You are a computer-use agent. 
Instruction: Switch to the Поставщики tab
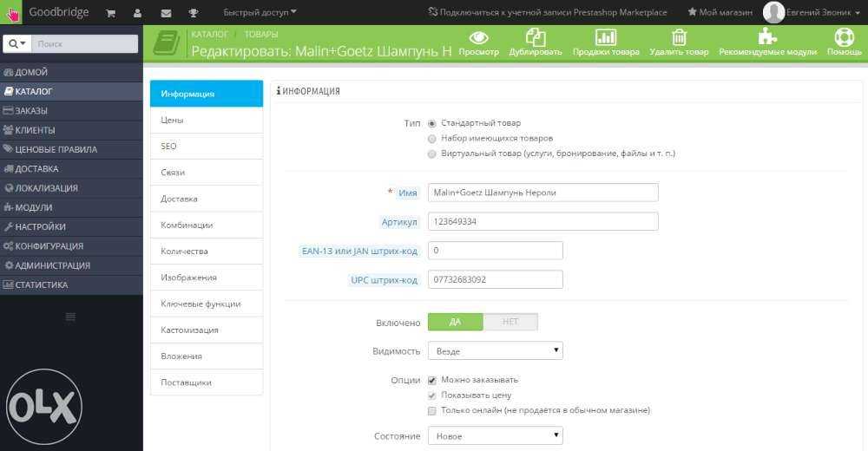pos(207,382)
